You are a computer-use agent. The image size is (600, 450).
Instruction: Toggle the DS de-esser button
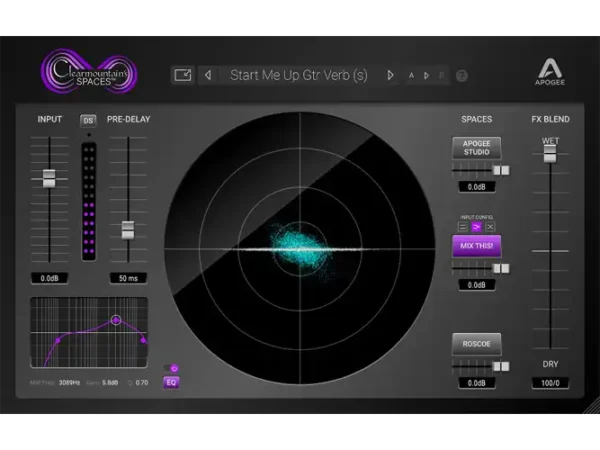(x=88, y=121)
